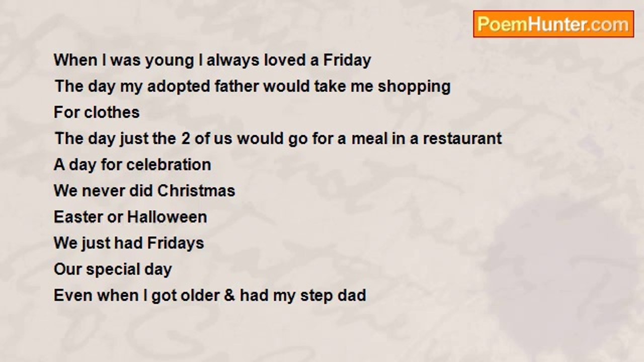Click the line about adopted father shopping
This screenshot has width=644, height=362.
(253, 86)
